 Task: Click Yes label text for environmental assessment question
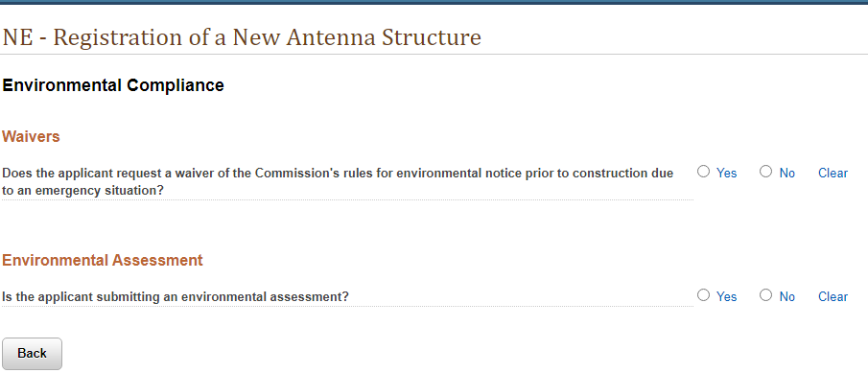click(726, 296)
